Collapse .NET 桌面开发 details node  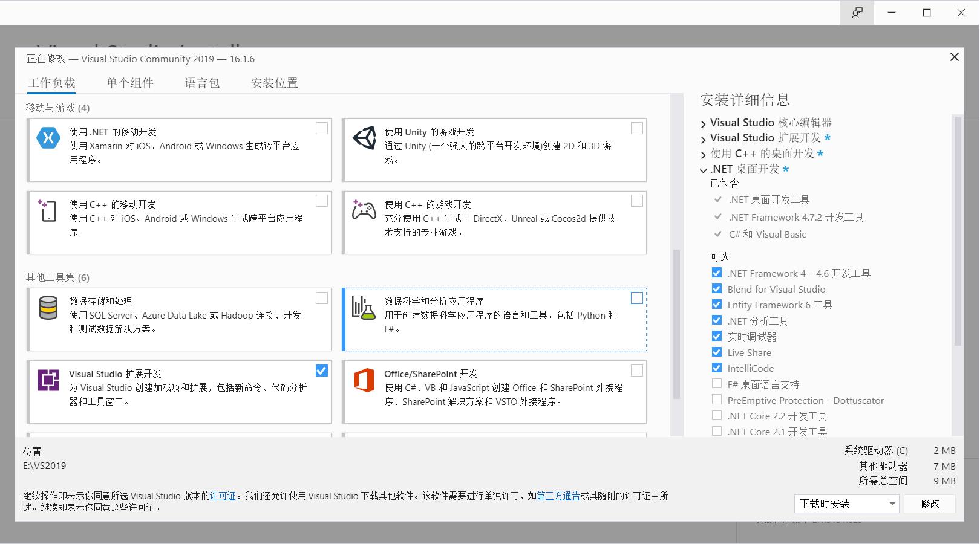703,170
